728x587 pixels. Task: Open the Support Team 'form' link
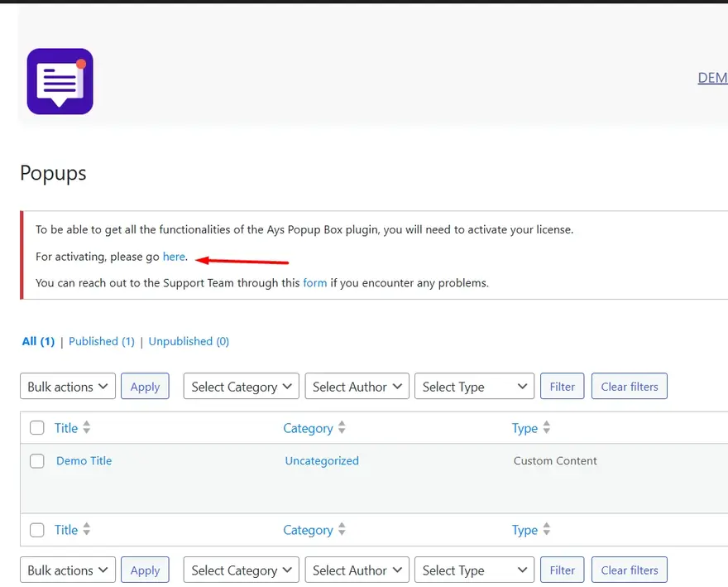[314, 283]
